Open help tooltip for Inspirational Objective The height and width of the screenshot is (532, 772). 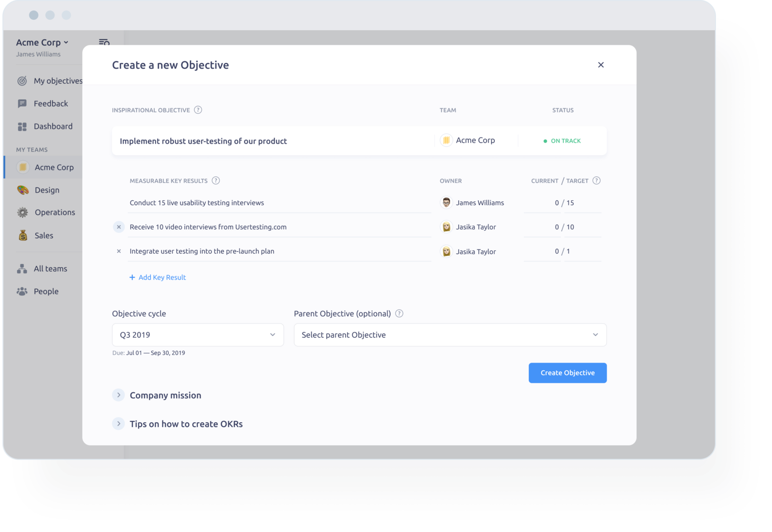[198, 110]
